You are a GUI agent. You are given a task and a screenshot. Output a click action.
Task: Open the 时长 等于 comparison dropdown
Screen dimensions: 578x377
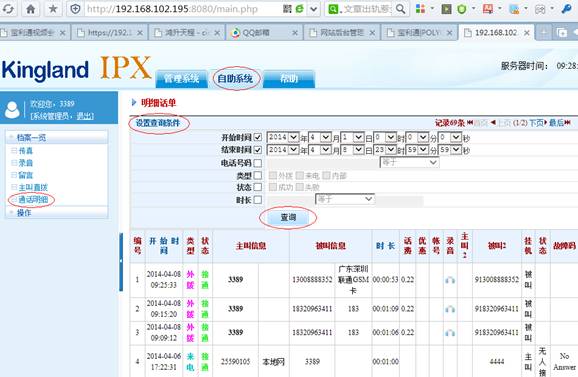point(345,199)
